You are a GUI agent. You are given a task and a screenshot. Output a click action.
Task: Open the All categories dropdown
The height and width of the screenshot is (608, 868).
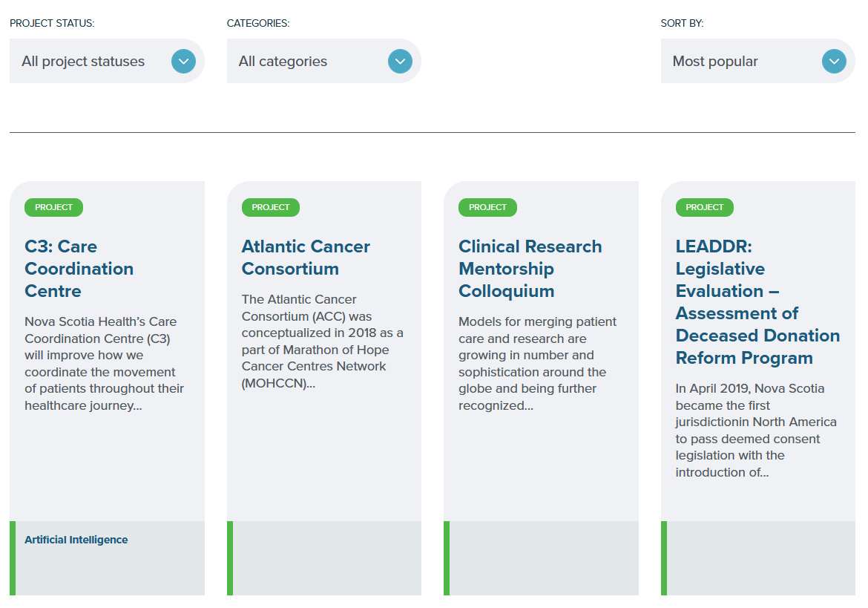[x=324, y=61]
